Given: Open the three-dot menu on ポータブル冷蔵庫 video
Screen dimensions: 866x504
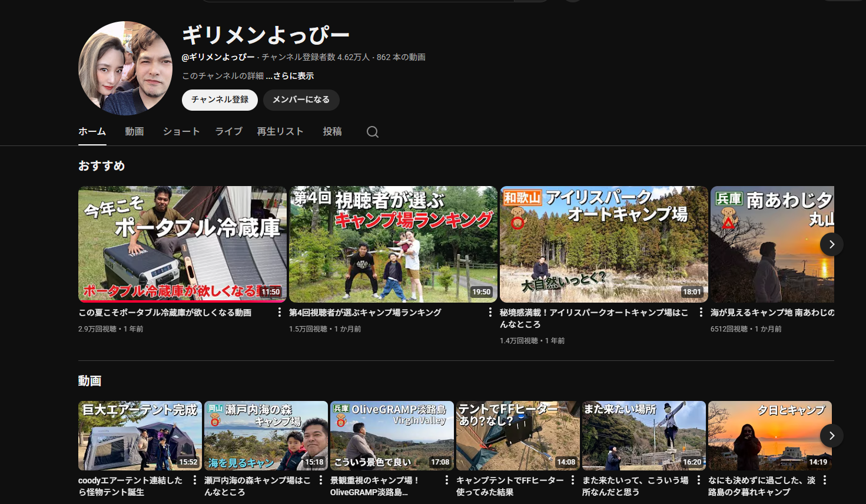Looking at the screenshot, I should point(280,313).
